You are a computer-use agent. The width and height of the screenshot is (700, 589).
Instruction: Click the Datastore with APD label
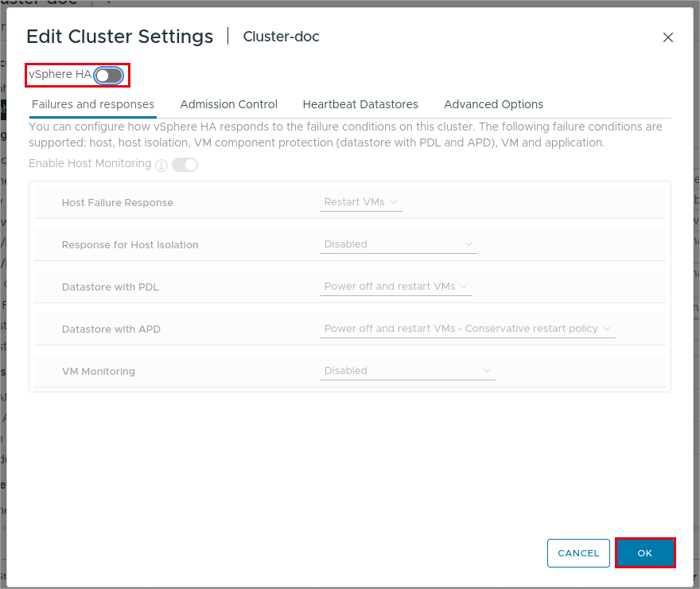click(111, 329)
